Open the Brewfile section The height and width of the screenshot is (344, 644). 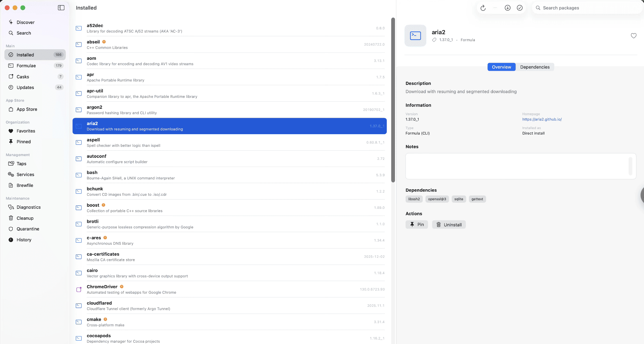click(25, 186)
